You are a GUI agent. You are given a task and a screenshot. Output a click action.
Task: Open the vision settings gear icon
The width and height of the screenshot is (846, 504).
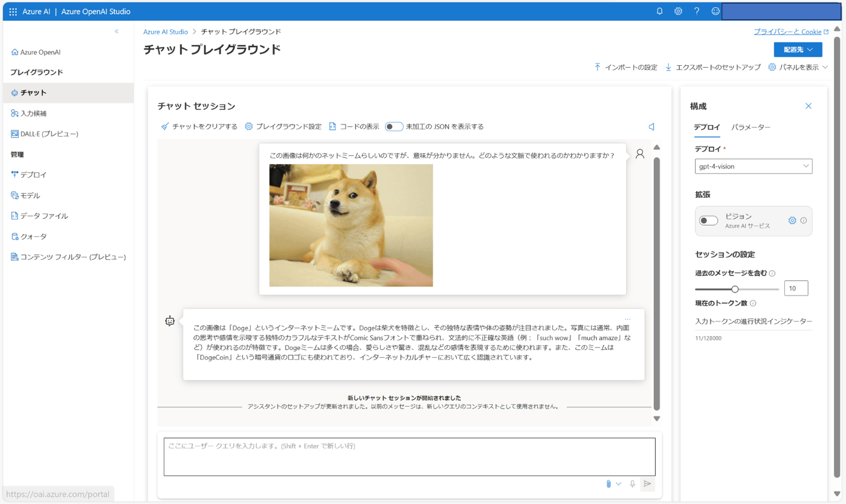click(792, 221)
